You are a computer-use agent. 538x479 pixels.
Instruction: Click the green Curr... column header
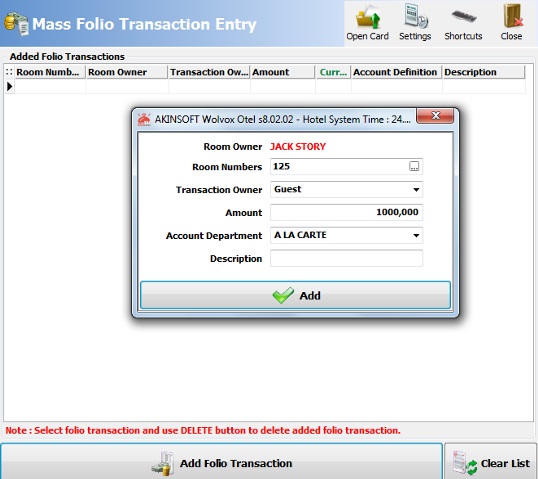click(x=333, y=72)
